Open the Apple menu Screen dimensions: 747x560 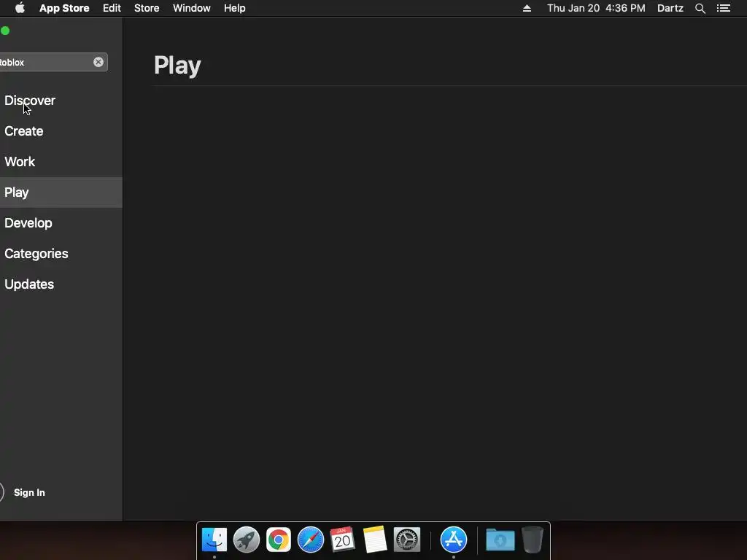[20, 8]
